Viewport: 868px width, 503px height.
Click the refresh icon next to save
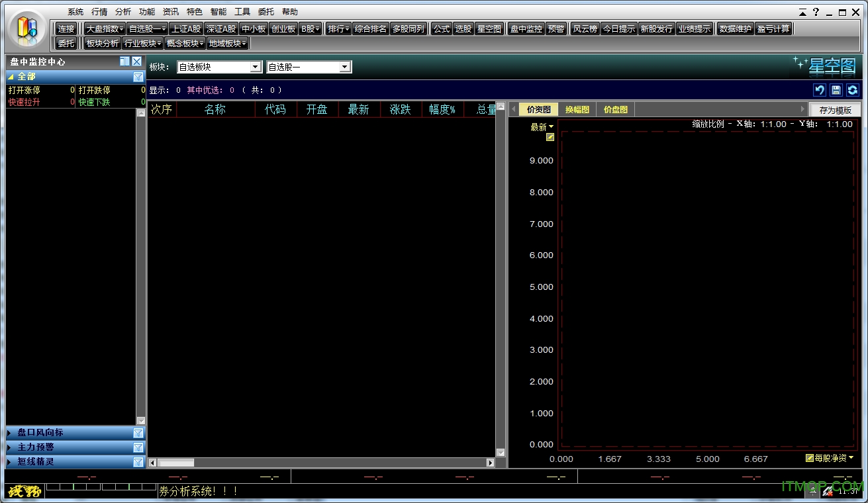tap(853, 90)
